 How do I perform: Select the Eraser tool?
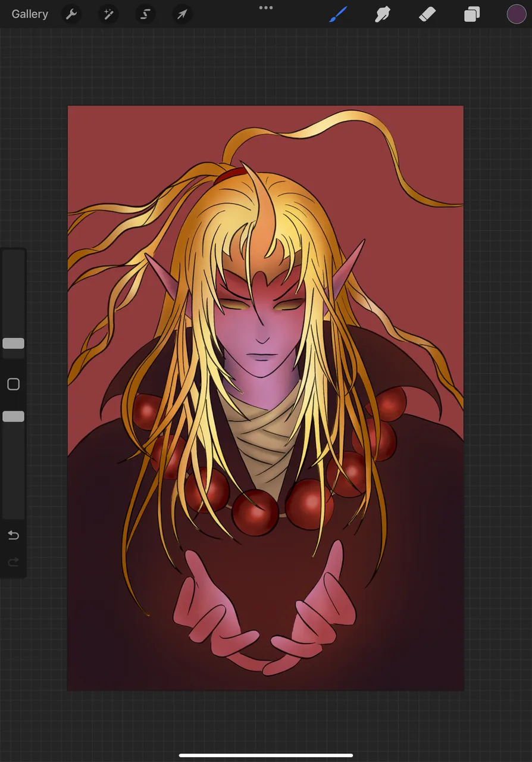pos(427,14)
